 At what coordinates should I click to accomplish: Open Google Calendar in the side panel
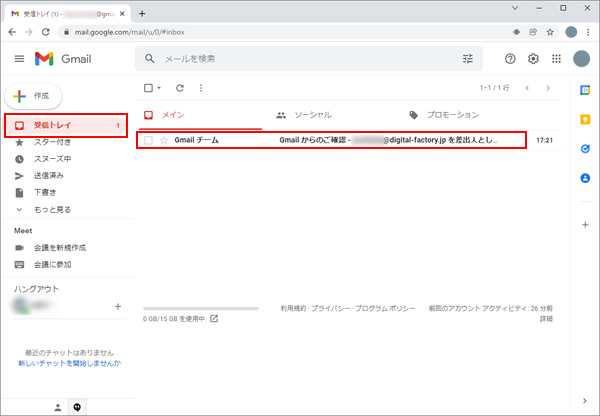[x=585, y=91]
